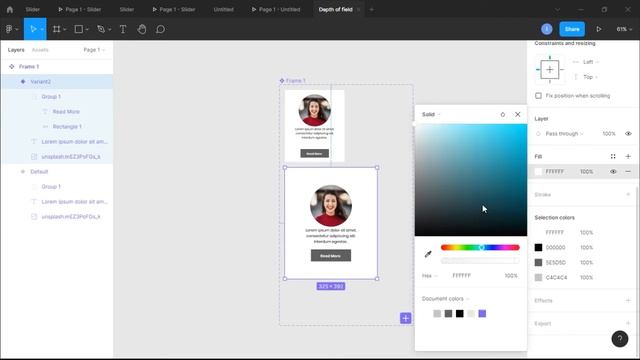640x360 pixels.
Task: Open vertical constraint Top dropdown
Action: (x=590, y=77)
